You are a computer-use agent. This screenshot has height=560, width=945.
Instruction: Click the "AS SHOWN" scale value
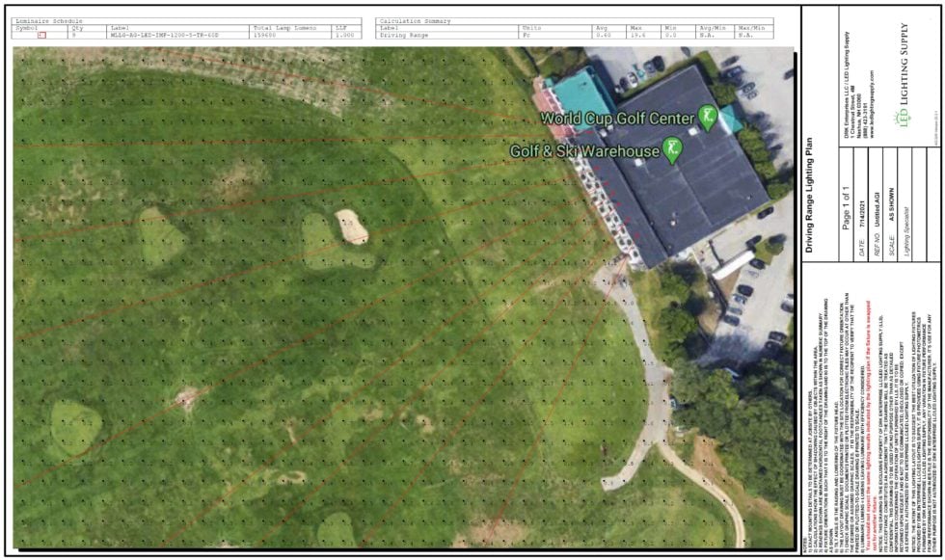[x=891, y=204]
